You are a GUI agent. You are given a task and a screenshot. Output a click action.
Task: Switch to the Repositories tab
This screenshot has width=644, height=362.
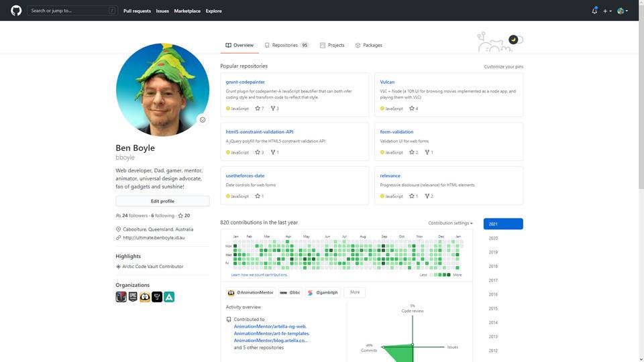click(x=286, y=45)
